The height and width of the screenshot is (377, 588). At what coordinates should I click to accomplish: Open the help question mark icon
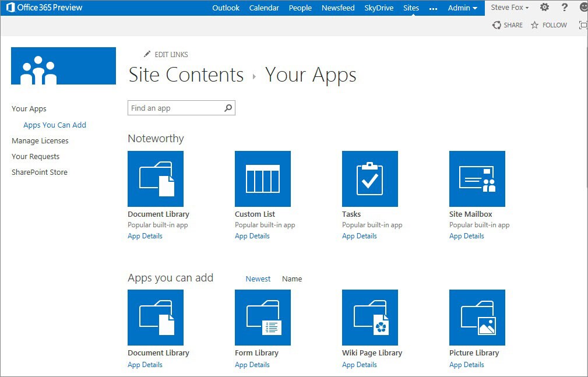[x=564, y=7]
